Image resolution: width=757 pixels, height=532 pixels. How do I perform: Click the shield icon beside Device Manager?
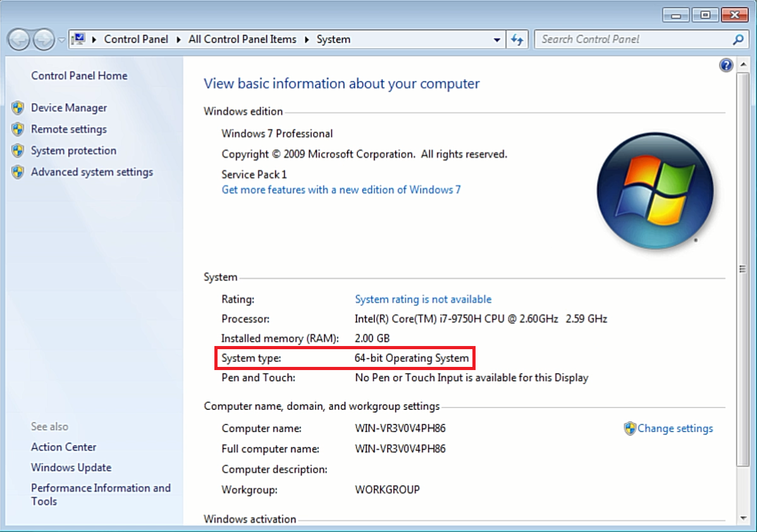pyautogui.click(x=18, y=108)
